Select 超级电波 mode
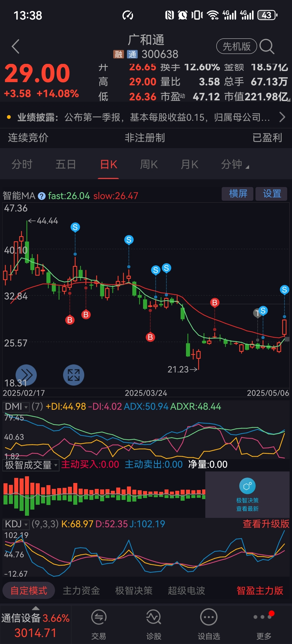 click(x=186, y=590)
